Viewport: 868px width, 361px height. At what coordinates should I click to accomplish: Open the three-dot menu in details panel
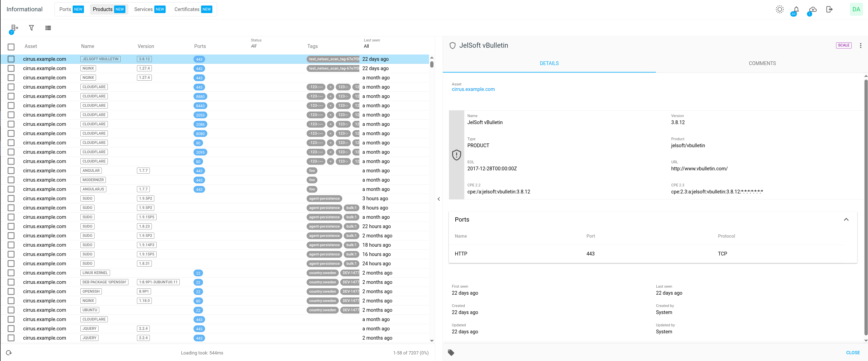(860, 45)
